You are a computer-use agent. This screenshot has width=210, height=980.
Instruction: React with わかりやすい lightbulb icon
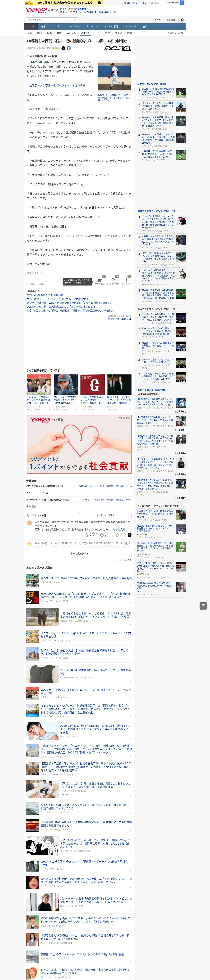tap(113, 280)
